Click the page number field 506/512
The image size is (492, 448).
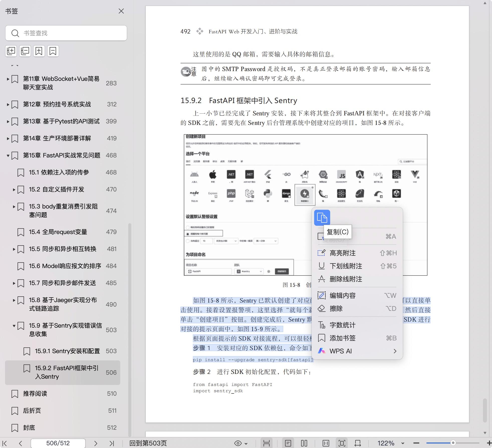58,443
